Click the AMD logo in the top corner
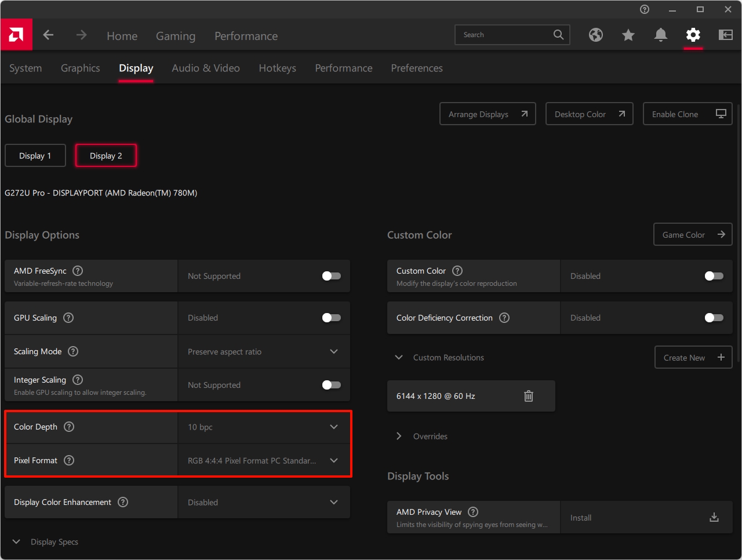The width and height of the screenshot is (742, 560). point(16,35)
